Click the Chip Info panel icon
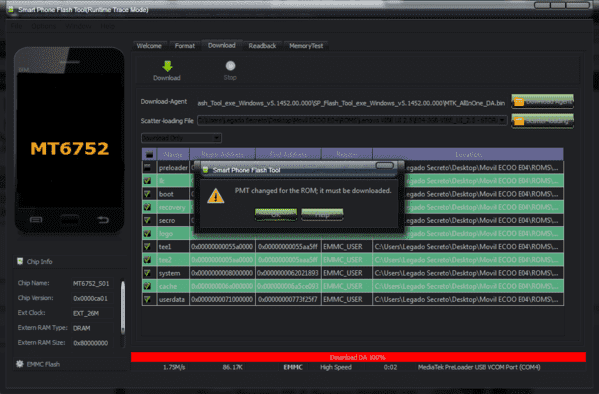599x394 pixels. (x=20, y=261)
